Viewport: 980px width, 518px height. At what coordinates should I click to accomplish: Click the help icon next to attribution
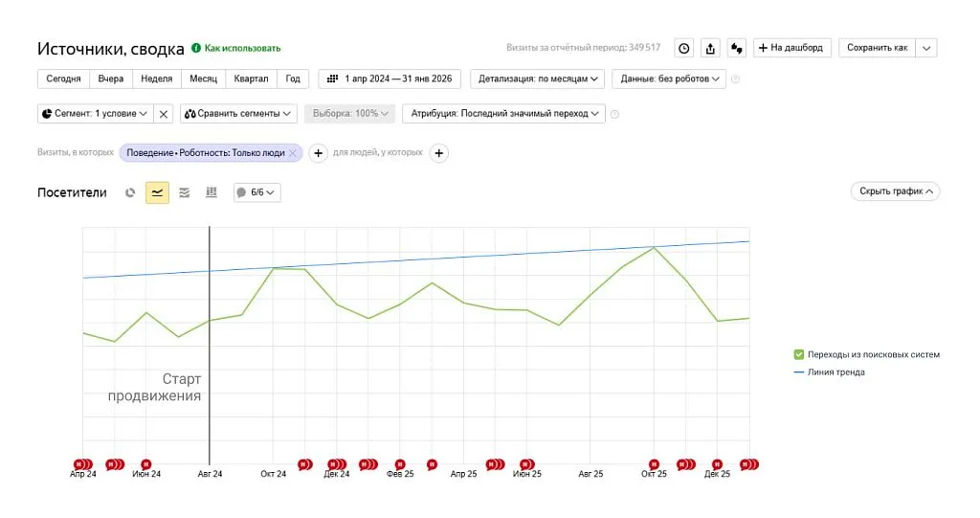point(614,114)
